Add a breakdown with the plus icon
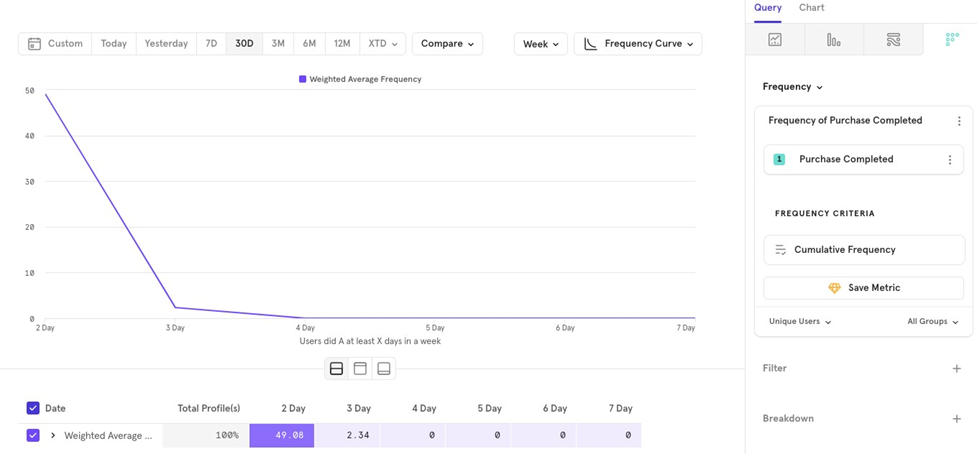Screen dimensions: 977x454 tap(956, 419)
